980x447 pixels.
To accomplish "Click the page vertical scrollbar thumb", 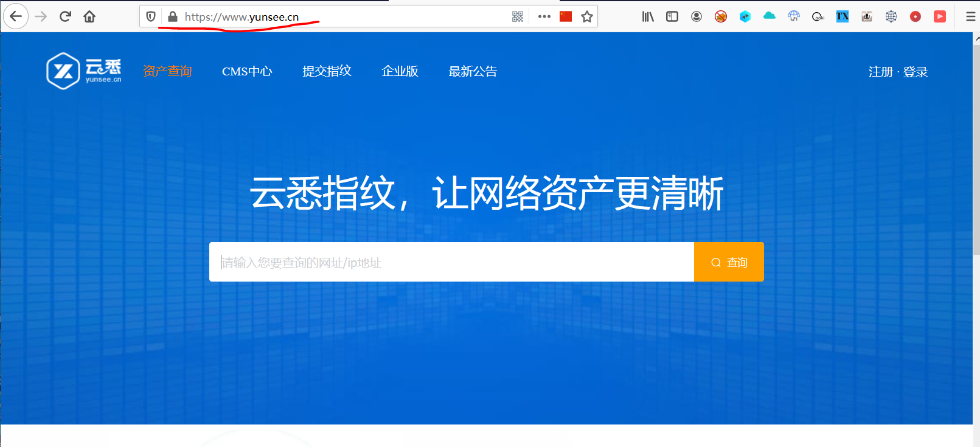I will (976, 150).
